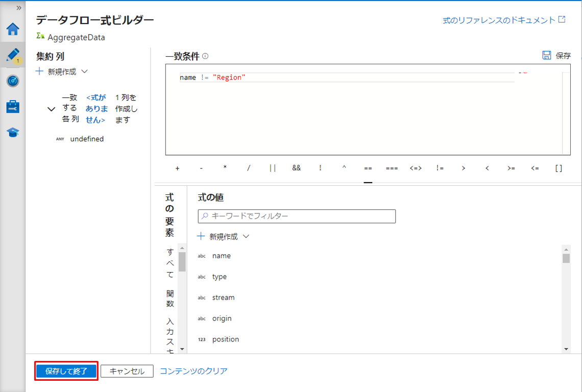Collapse the 一致する各列 chevron
This screenshot has height=392, width=582.
(x=51, y=109)
